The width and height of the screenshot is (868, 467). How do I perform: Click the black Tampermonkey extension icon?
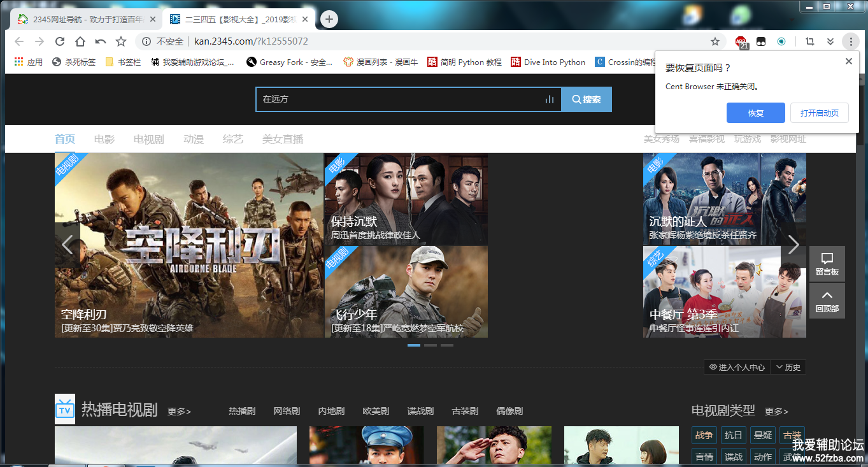click(x=760, y=41)
